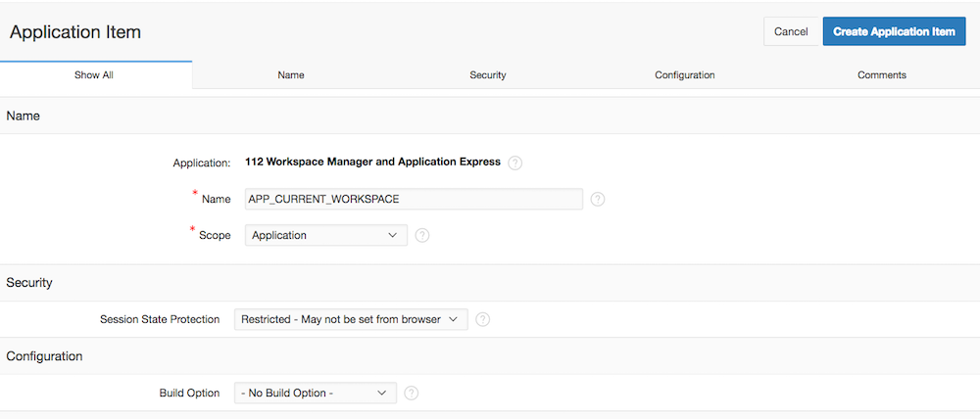Screen dimensions: 980x419
Task: Click Create Application Item button
Action: coord(894,31)
